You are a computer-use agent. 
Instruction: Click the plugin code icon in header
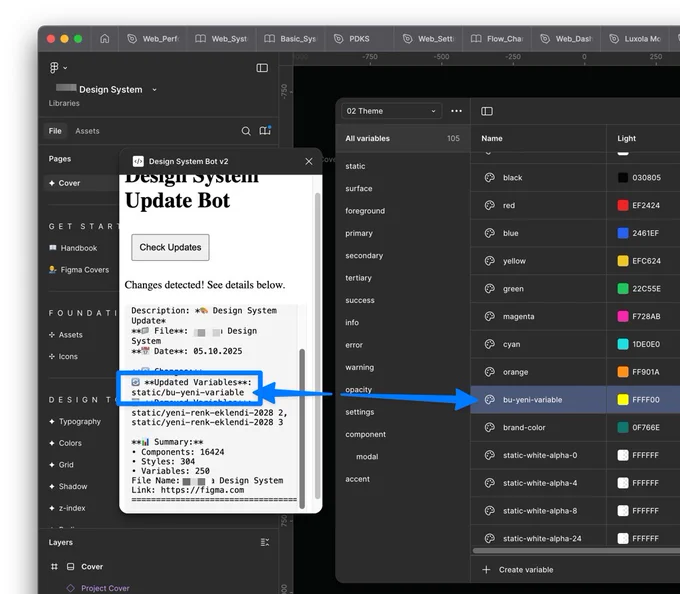click(x=138, y=161)
